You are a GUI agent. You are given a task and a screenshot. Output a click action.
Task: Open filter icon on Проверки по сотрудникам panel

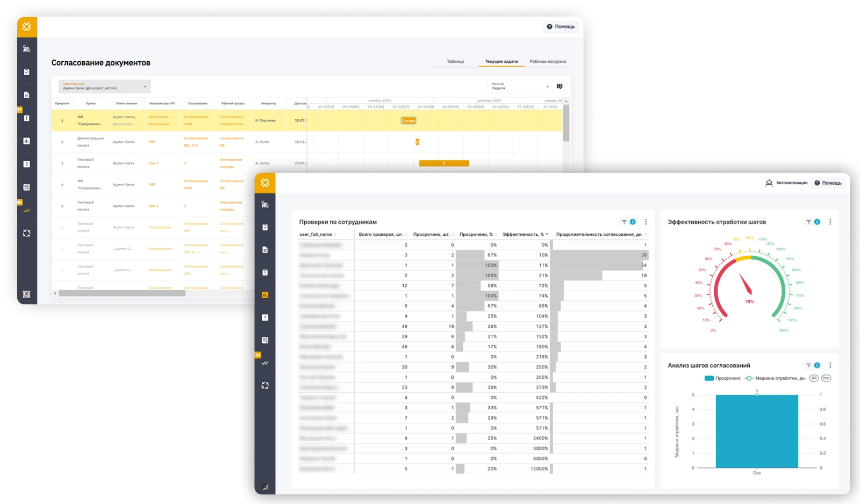[624, 222]
